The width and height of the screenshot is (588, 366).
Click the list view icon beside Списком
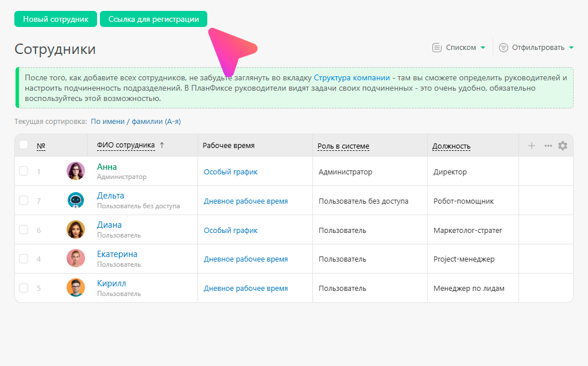click(x=437, y=48)
